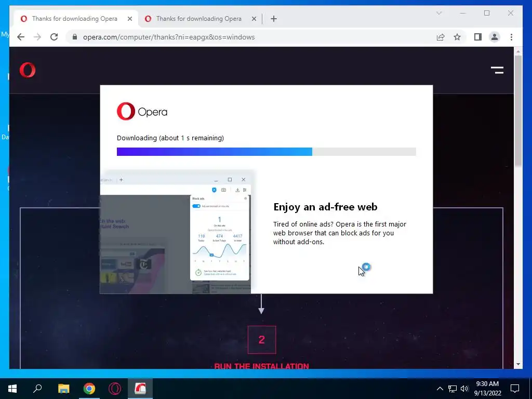Share this page using the share icon
The width and height of the screenshot is (532, 399).
point(441,37)
